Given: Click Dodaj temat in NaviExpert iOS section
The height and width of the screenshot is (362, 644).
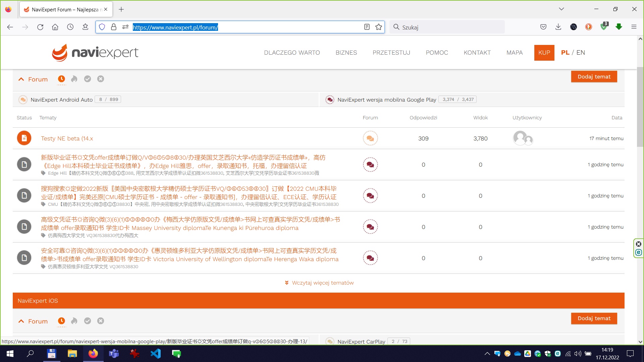Looking at the screenshot, I should click(x=594, y=318).
